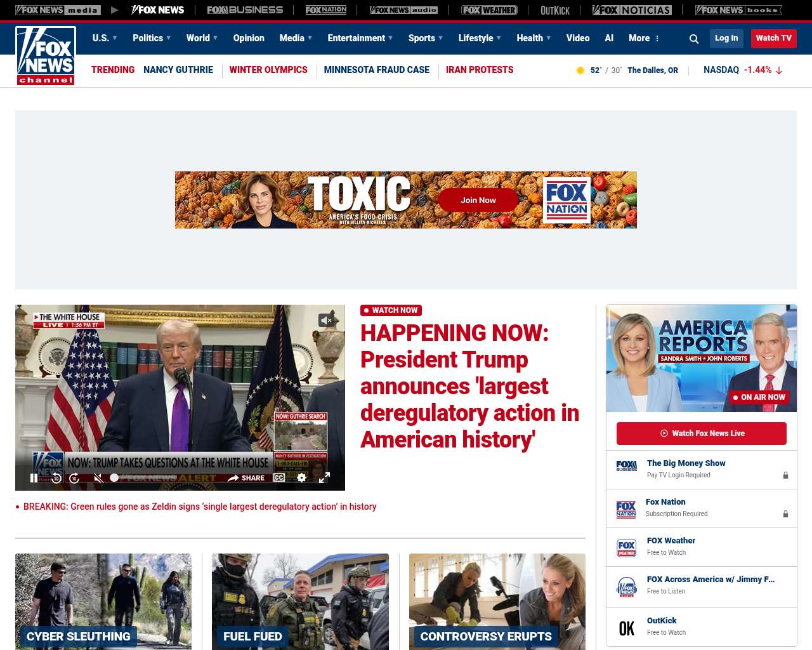Select Fox News in the network bar
812x650 pixels.
click(x=157, y=10)
